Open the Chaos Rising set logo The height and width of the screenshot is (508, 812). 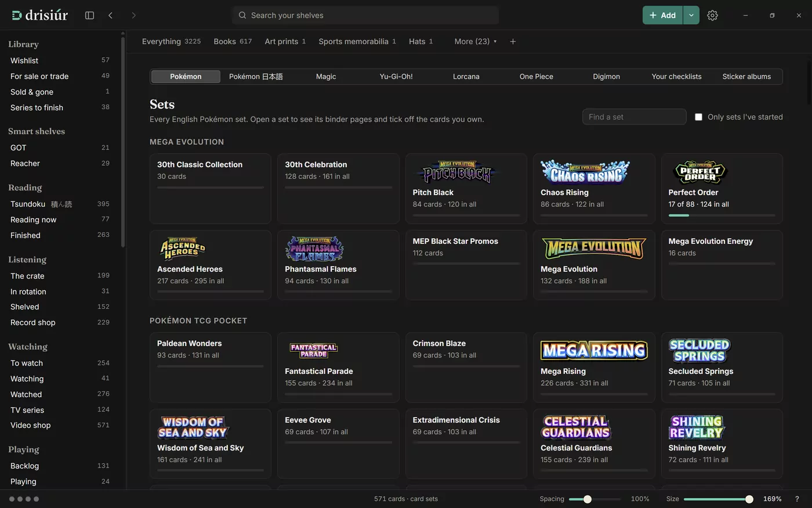585,172
